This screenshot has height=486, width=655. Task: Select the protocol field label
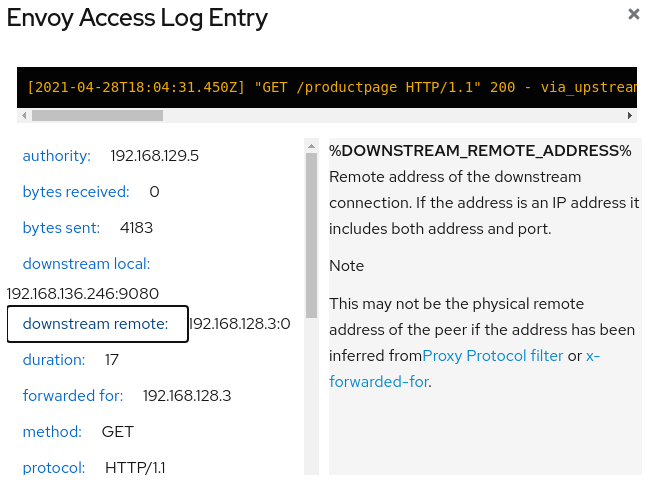point(53,468)
